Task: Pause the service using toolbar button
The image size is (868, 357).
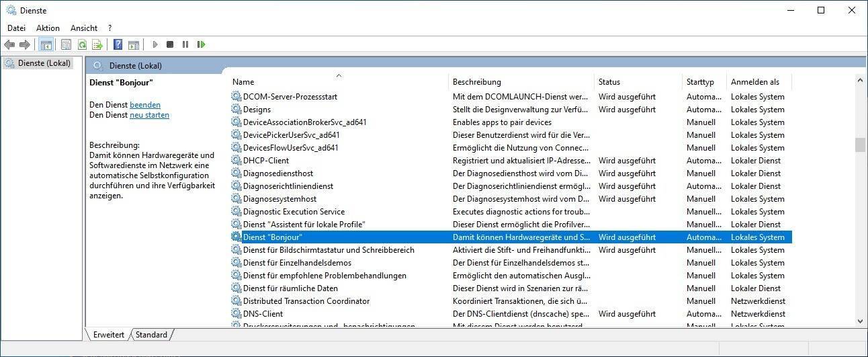Action: [185, 44]
